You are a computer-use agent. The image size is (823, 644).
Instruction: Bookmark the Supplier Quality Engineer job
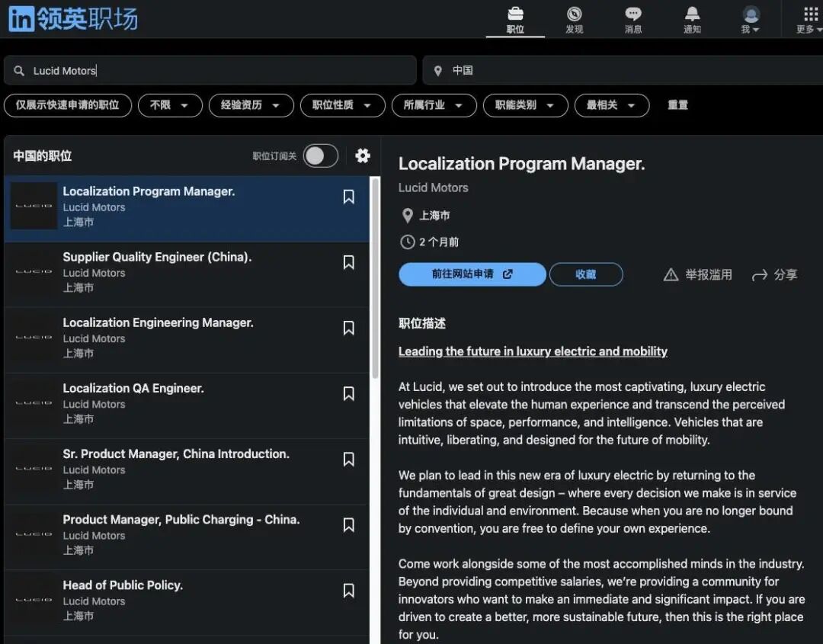click(348, 262)
